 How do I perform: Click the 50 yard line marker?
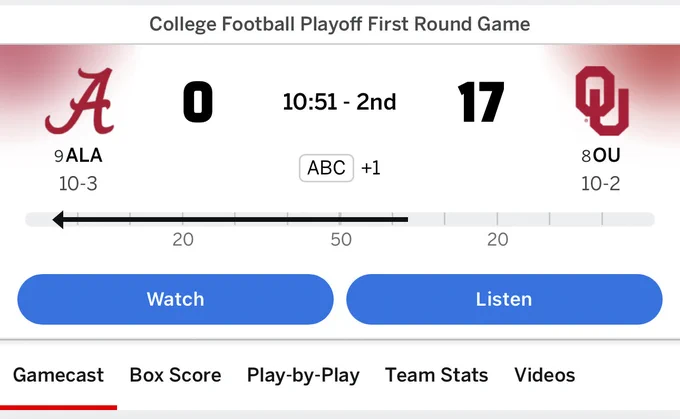pos(341,239)
